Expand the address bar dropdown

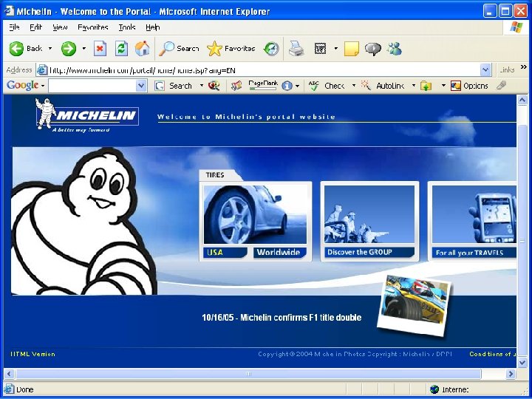coord(485,70)
